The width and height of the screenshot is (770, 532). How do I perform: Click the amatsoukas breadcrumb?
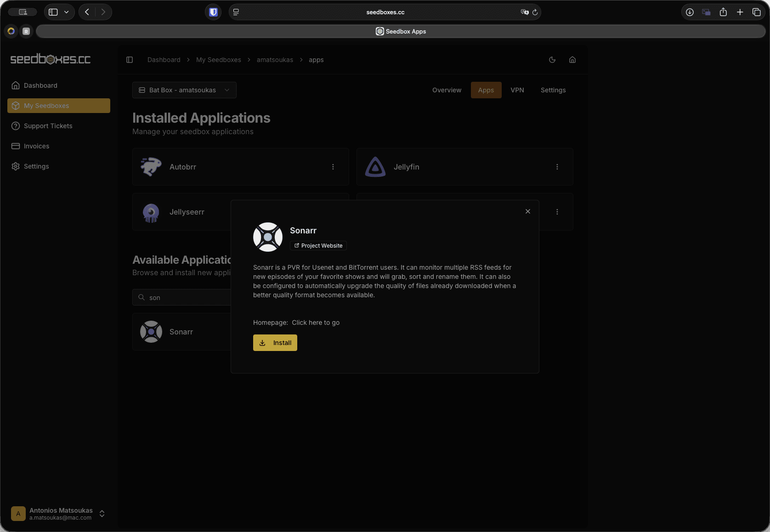point(275,60)
